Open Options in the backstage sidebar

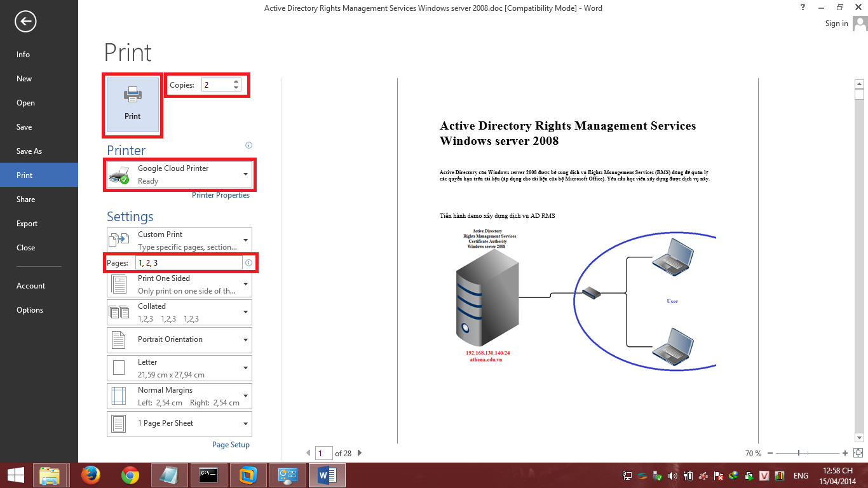pyautogui.click(x=39, y=310)
